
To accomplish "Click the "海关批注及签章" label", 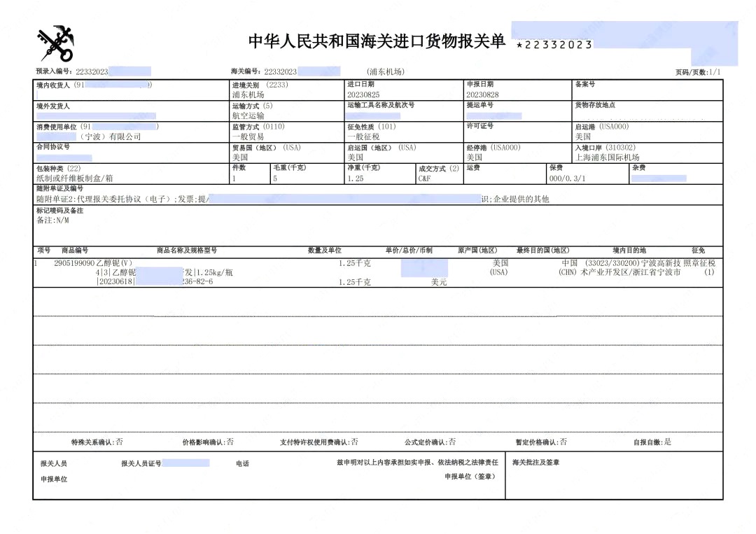I will tap(535, 462).
